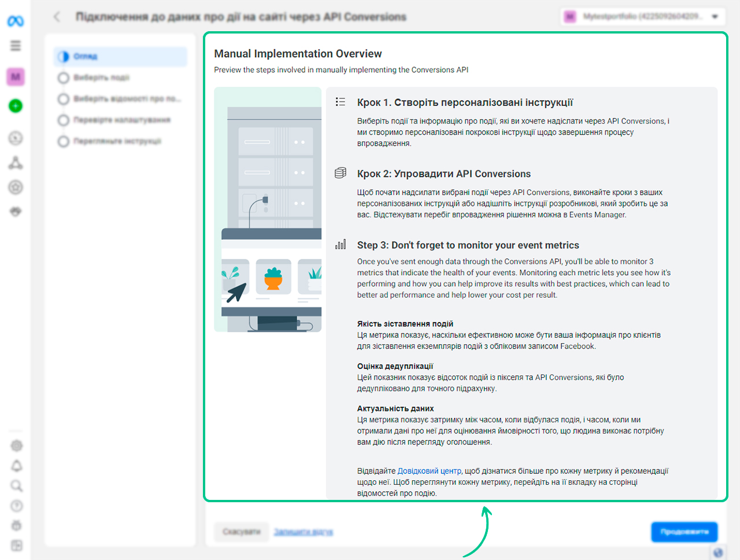
Task: Go back using the header arrow
Action: pyautogui.click(x=57, y=17)
